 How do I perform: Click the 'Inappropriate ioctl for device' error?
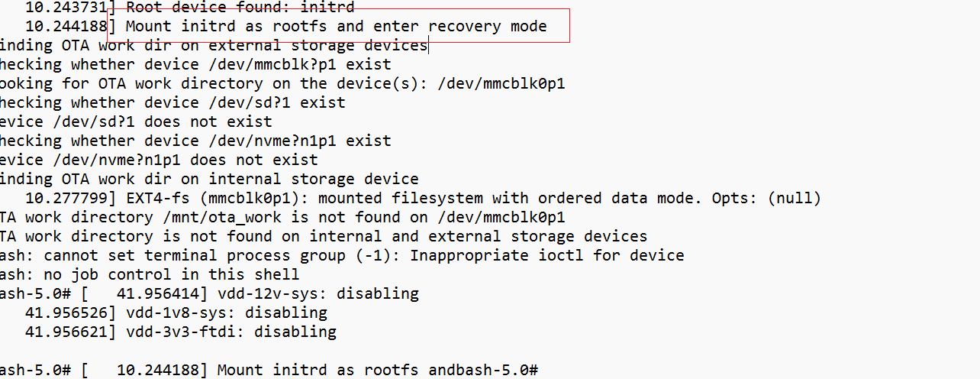pos(547,255)
